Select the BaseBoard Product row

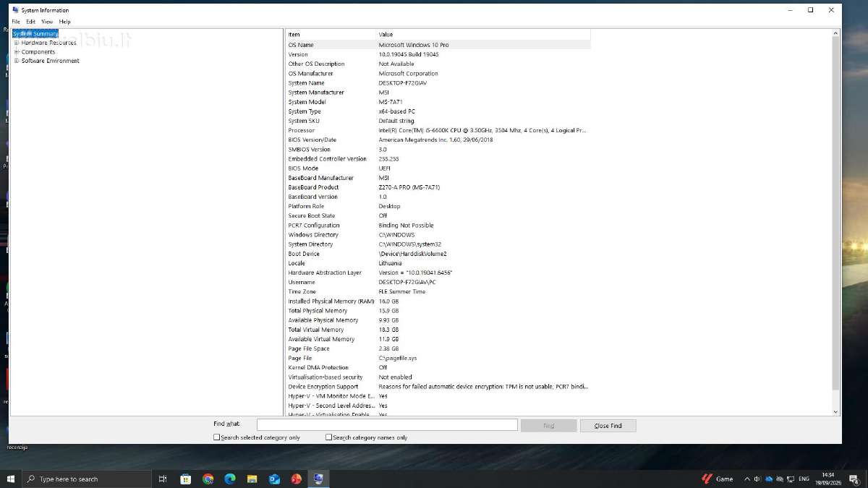point(438,187)
